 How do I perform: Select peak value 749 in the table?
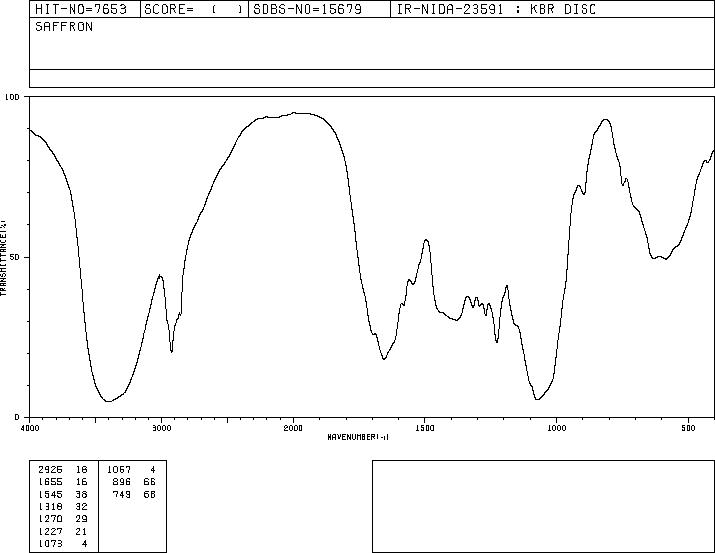point(122,494)
